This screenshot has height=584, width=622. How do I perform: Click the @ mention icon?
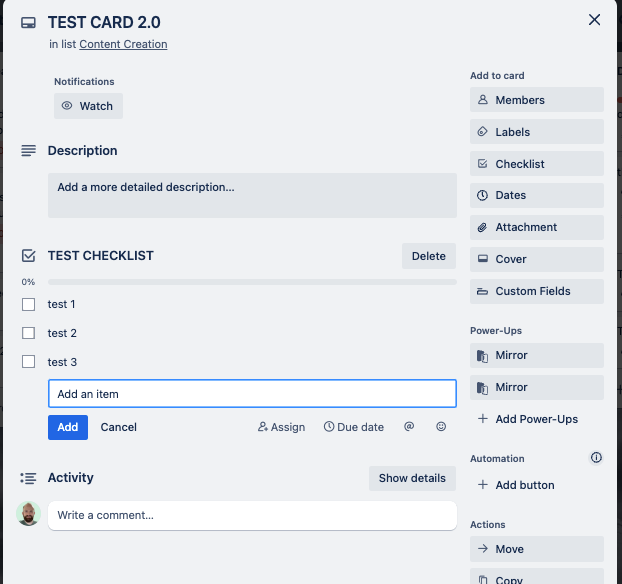409,427
